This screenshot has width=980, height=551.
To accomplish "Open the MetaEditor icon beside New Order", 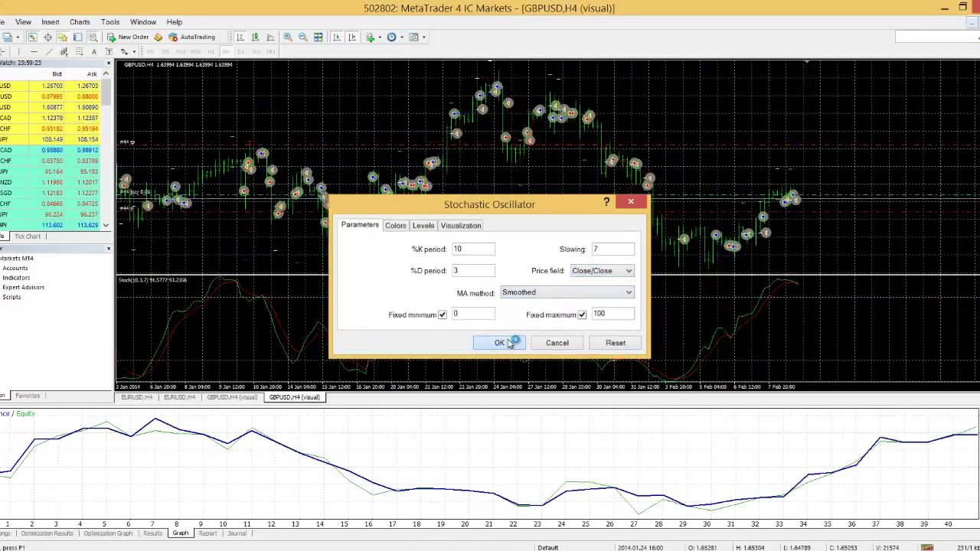I will point(158,37).
